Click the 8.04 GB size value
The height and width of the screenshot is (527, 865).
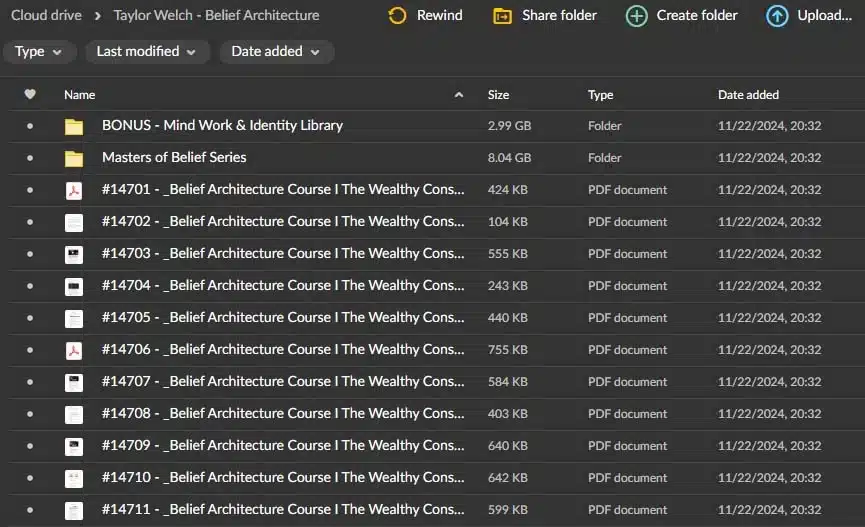(509, 158)
